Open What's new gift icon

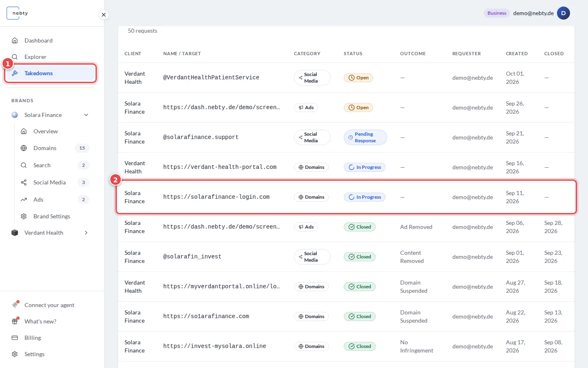pyautogui.click(x=15, y=321)
